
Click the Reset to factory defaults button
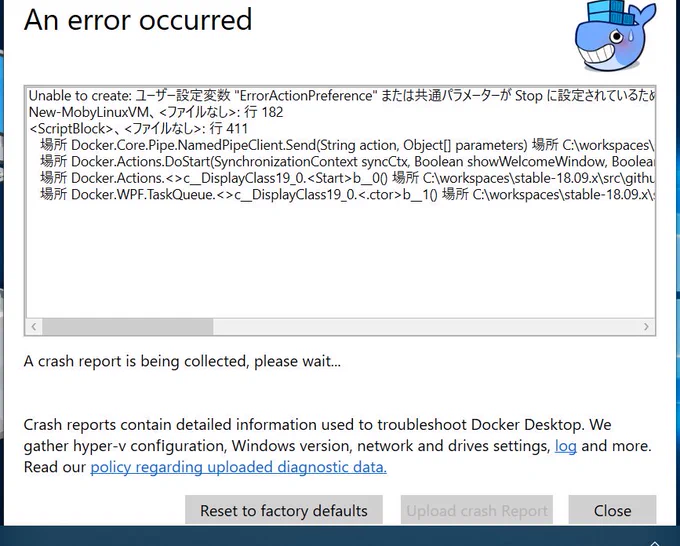[284, 510]
